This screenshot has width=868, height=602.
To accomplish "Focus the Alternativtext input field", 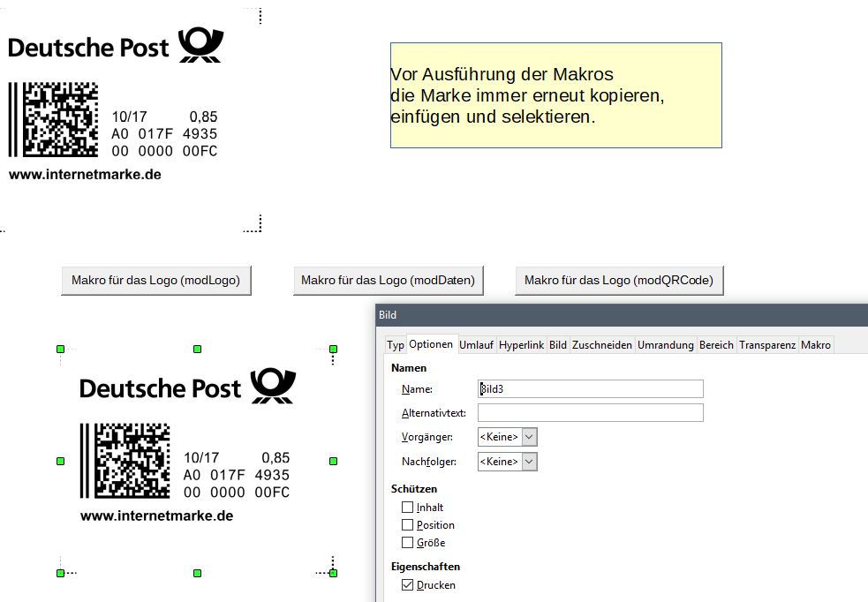I will click(x=590, y=413).
